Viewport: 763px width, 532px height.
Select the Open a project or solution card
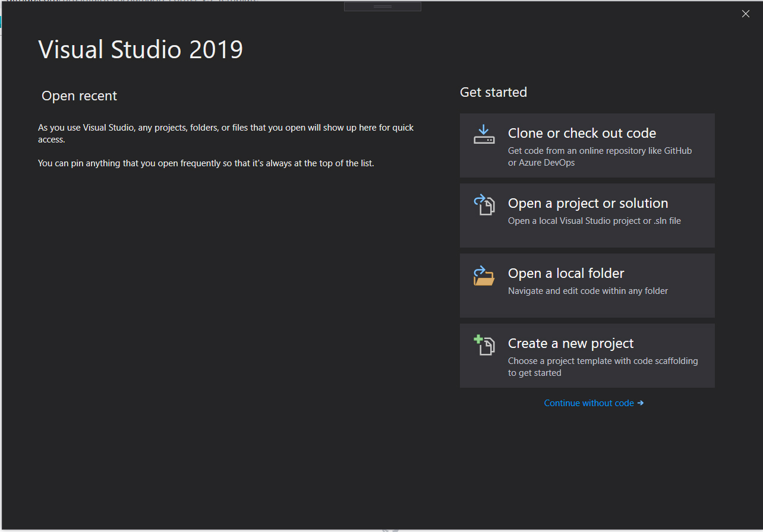587,215
